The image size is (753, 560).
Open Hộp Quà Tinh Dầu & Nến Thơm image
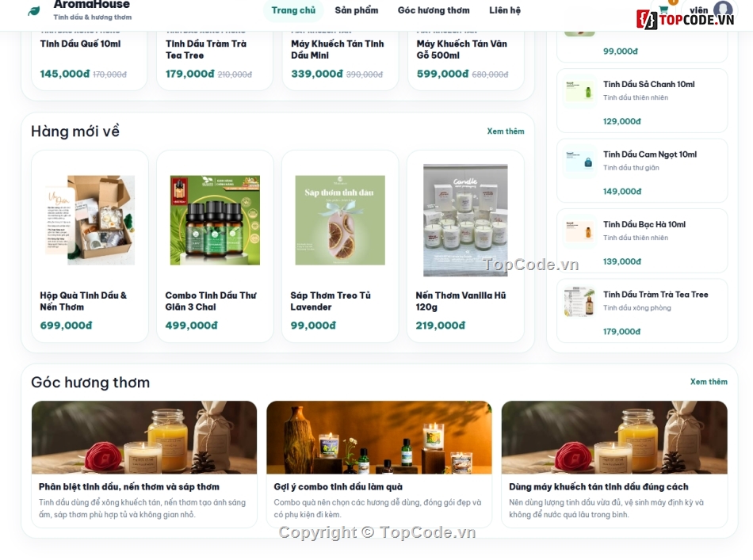[x=90, y=219]
